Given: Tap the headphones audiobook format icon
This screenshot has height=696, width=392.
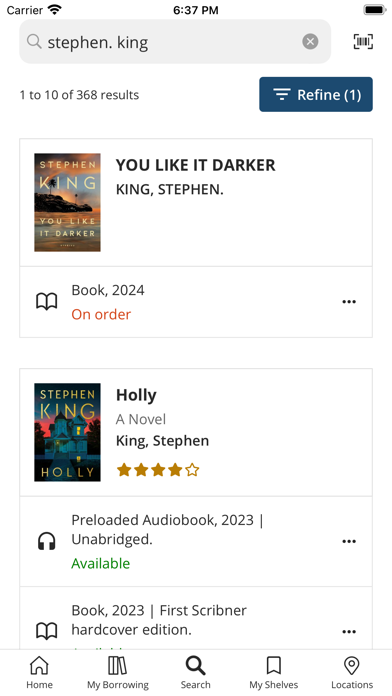Looking at the screenshot, I should pos(46,542).
